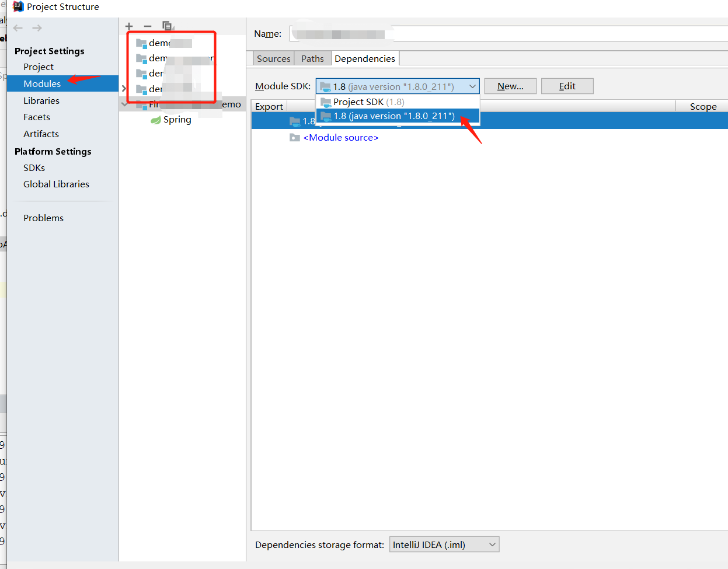
Task: Open the Problems section
Action: 43,218
